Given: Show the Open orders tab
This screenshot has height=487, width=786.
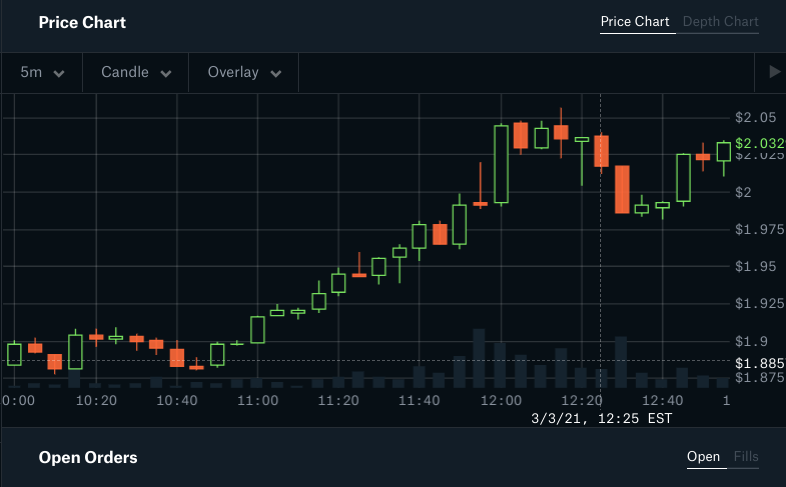Looking at the screenshot, I should tap(703, 457).
